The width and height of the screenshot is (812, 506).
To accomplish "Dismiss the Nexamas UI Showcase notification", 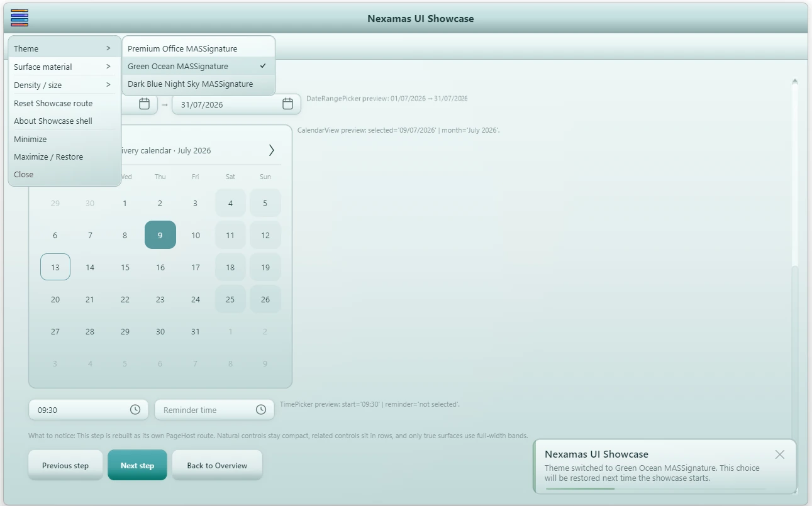I will pos(780,454).
